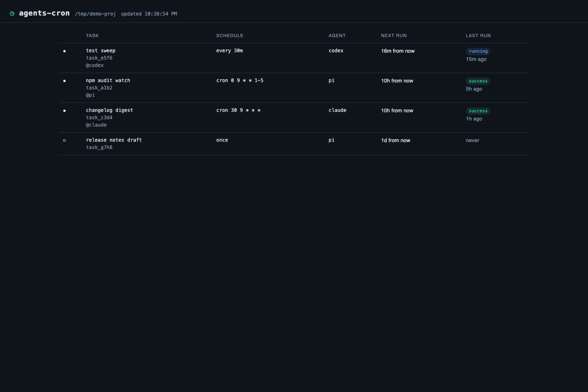Click the @pi mention under npm audit watch

coord(90,95)
